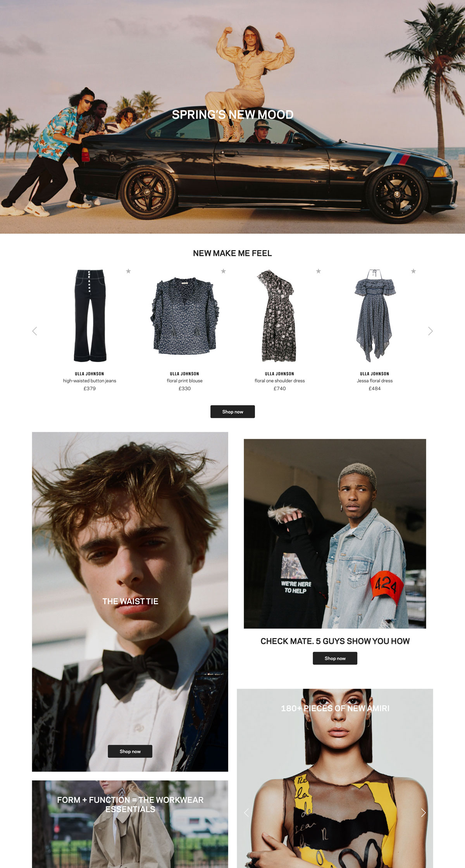Click Shop now under New Make Me Feel

(x=232, y=412)
